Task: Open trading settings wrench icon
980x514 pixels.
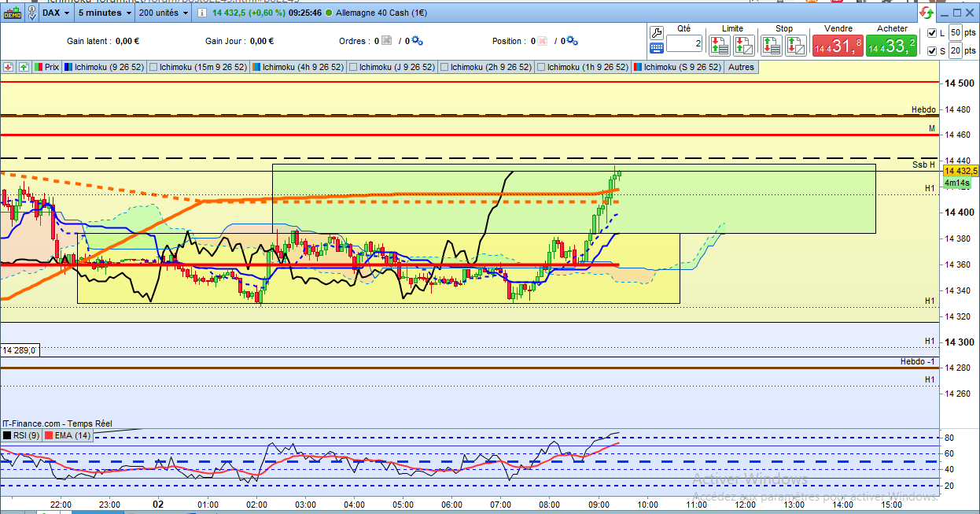Action: tap(658, 32)
